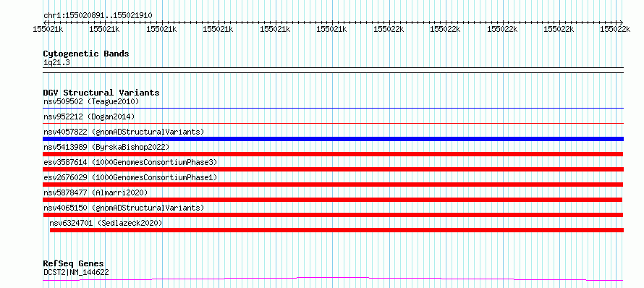The image size is (644, 288).
Task: Click the red nsv4065150 variant bar
Action: tap(333, 215)
